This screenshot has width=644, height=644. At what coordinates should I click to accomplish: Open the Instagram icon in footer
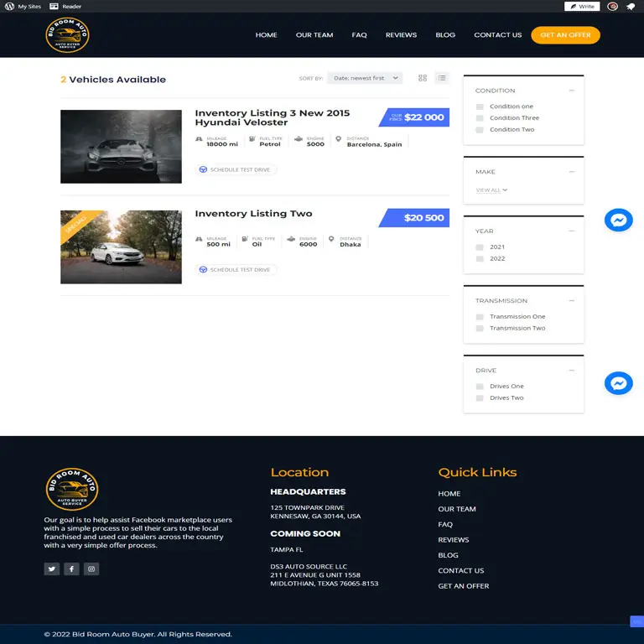click(92, 569)
